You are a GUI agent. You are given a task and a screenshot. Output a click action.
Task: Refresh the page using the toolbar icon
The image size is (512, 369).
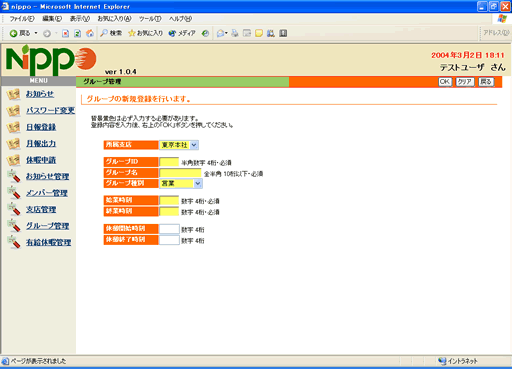point(78,33)
